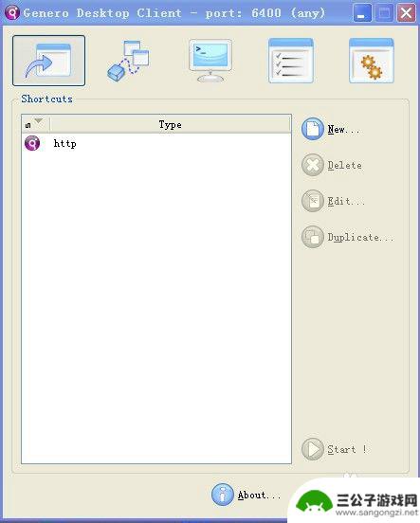The image size is (420, 523).
Task: Click the Start play arrow icon
Action: click(313, 449)
